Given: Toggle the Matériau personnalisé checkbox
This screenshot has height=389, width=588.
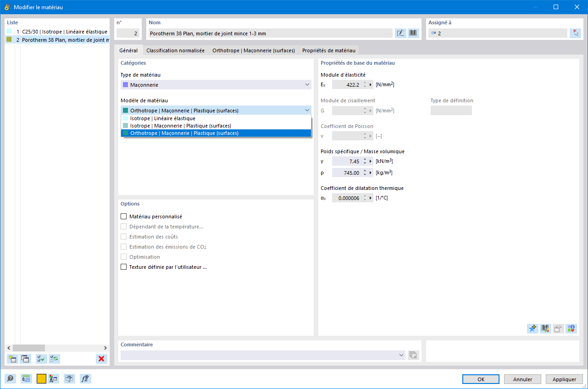Looking at the screenshot, I should point(123,217).
